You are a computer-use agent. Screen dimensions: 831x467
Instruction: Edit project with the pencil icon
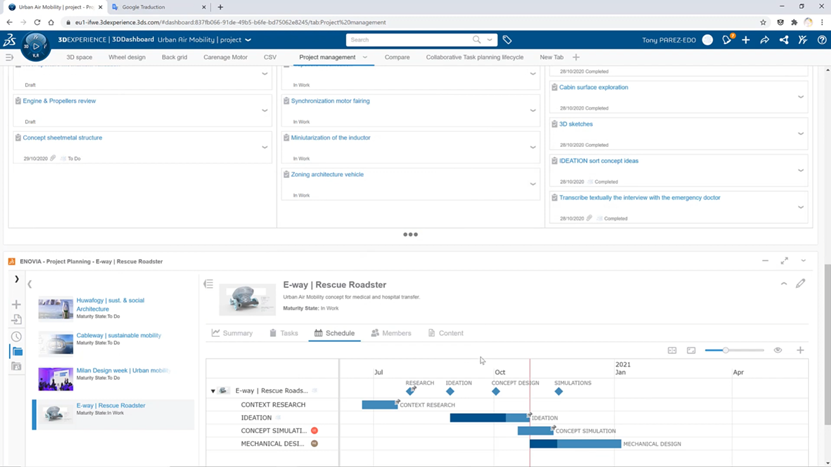[x=800, y=284]
